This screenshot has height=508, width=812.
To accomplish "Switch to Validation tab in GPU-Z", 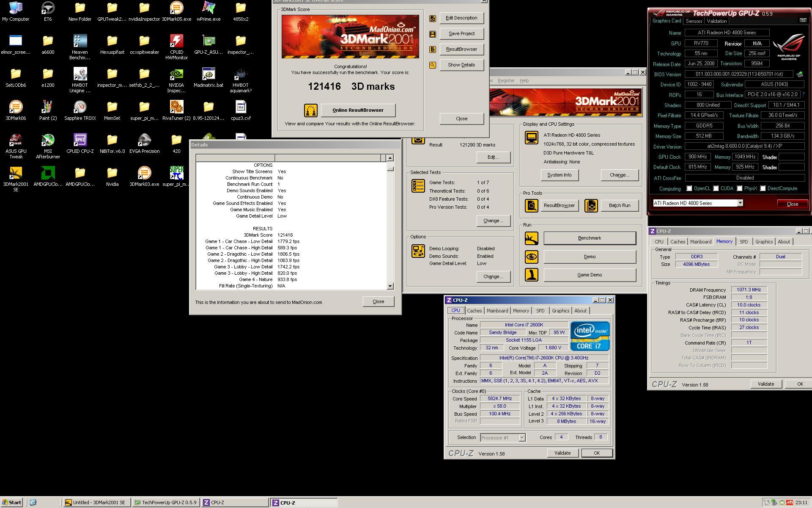I will click(717, 21).
